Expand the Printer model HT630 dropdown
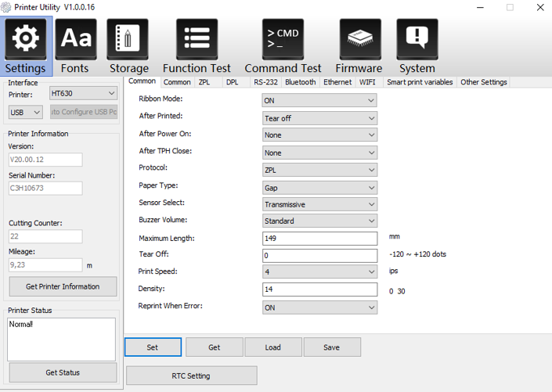552x392 pixels. 83,93
